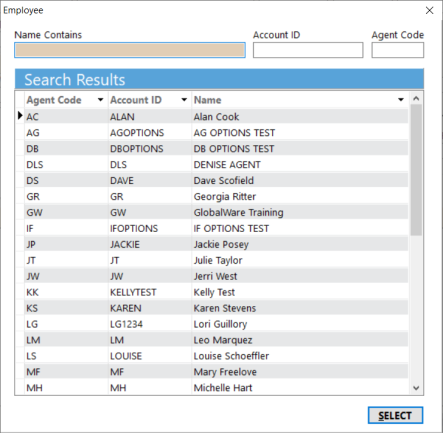
Task: Click the scroll down arrow of results list
Action: coord(416,388)
